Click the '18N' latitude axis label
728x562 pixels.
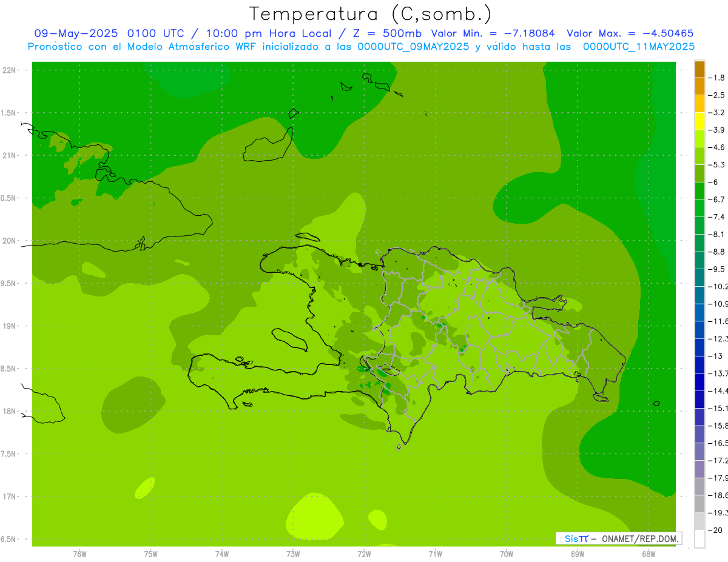9,411
